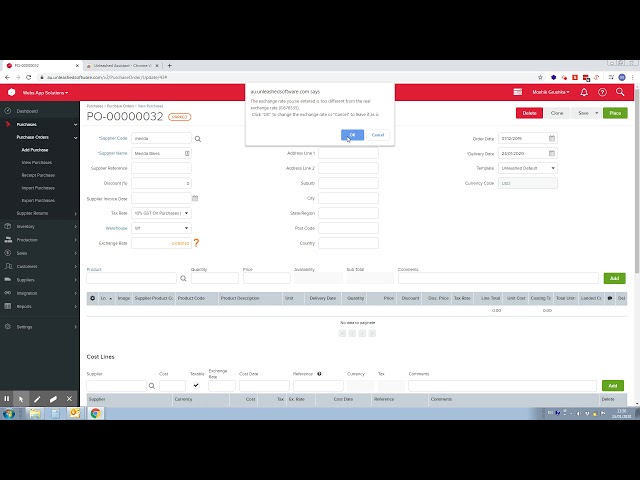
Task: Select Add Purchase in sidebar
Action: (x=35, y=150)
